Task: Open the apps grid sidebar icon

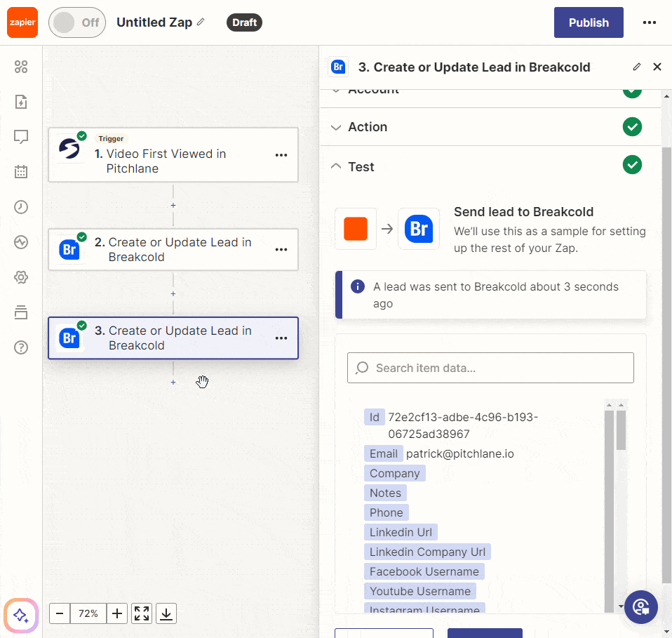Action: pos(21,67)
